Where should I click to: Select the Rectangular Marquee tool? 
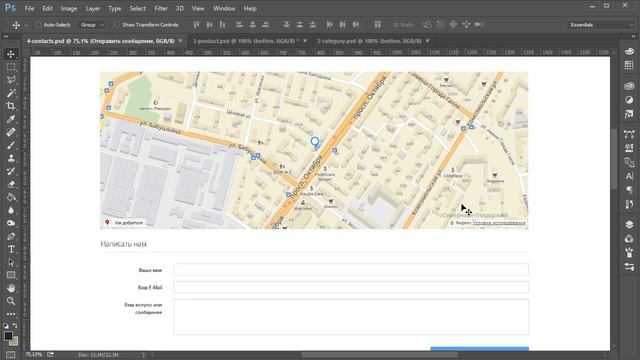(11, 67)
